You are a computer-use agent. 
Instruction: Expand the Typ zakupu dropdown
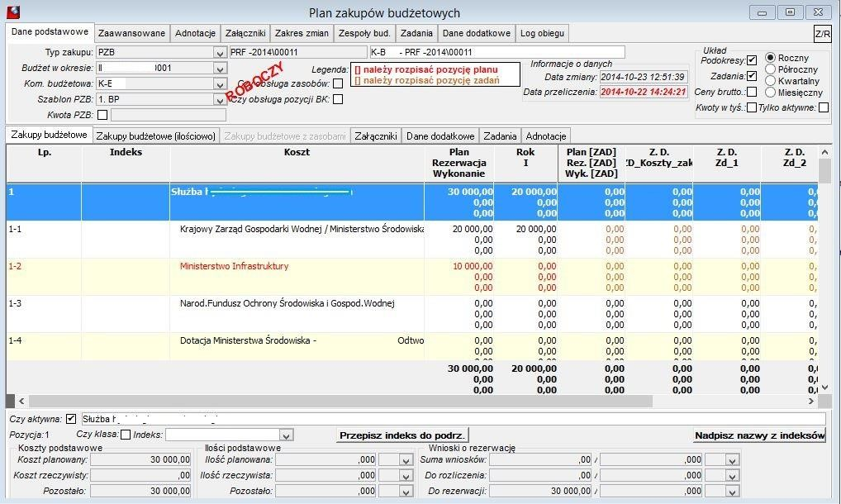pyautogui.click(x=220, y=53)
